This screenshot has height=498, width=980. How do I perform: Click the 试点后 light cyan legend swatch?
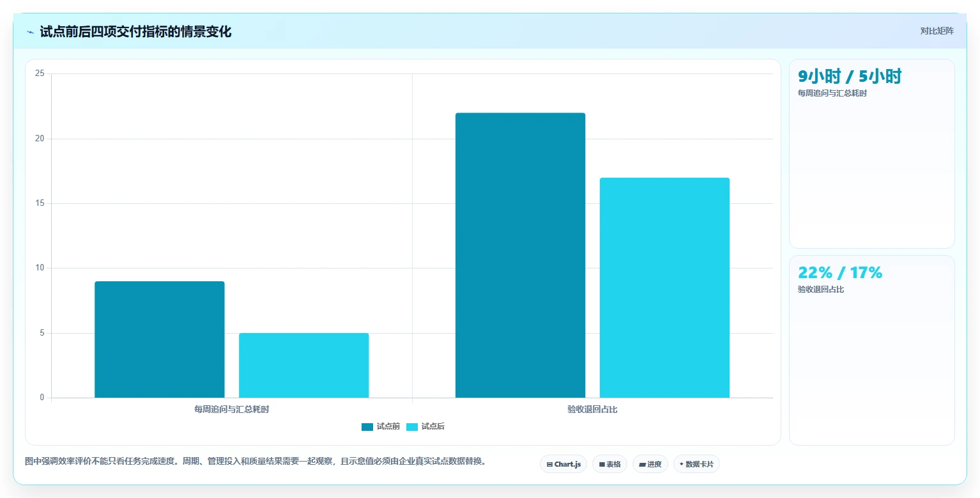coord(412,427)
